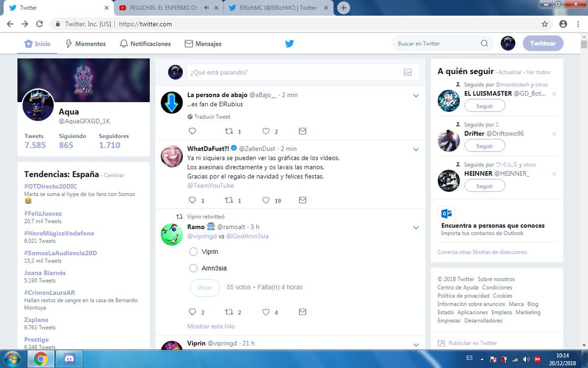Open Conecta otras libretas de direcciones

tap(482, 252)
